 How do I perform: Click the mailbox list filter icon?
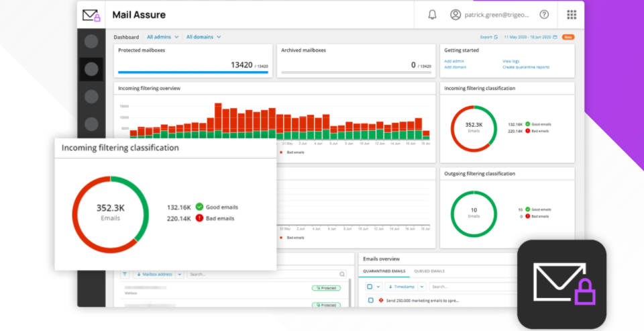click(x=125, y=274)
